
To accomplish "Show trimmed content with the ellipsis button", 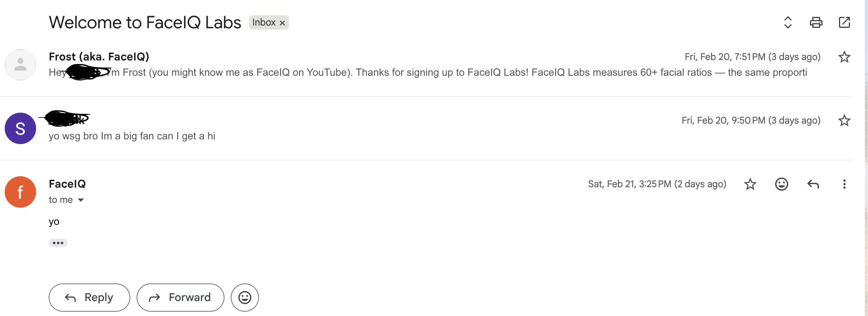I will click(x=58, y=243).
